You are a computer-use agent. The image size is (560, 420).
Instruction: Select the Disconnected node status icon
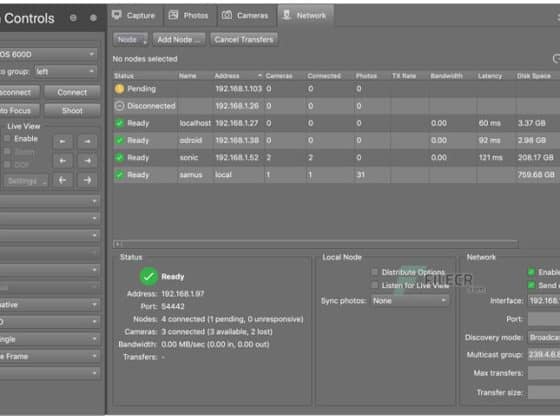[x=119, y=106]
